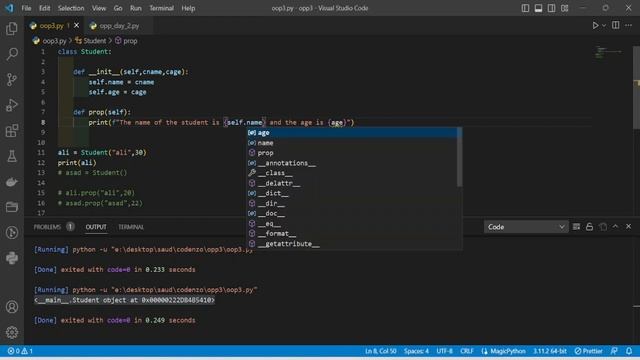Change indentation via Spaces: 4
Viewport: 640px width, 360px height.
[x=416, y=351]
